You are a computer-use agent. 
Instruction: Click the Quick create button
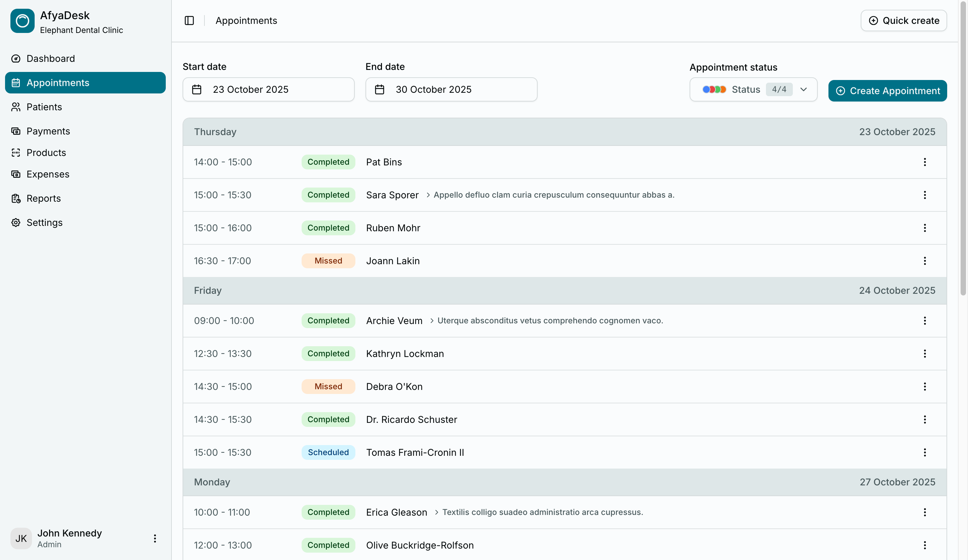tap(903, 21)
